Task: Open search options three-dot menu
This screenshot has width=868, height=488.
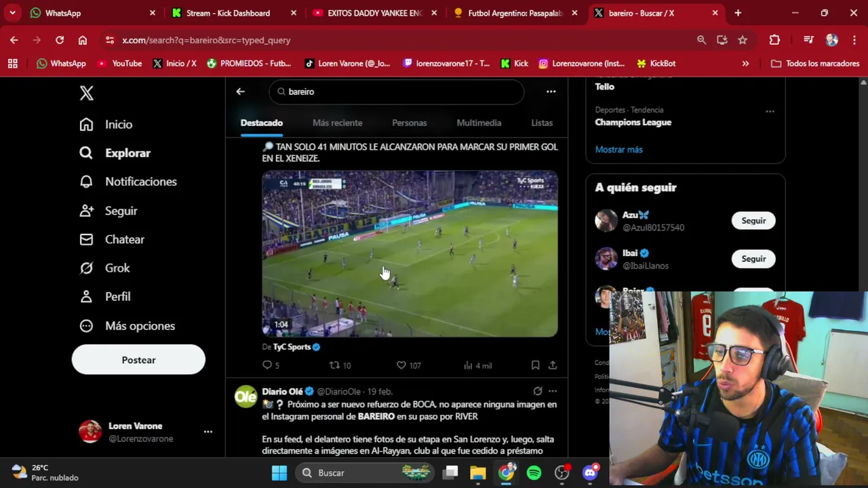Action: [551, 91]
